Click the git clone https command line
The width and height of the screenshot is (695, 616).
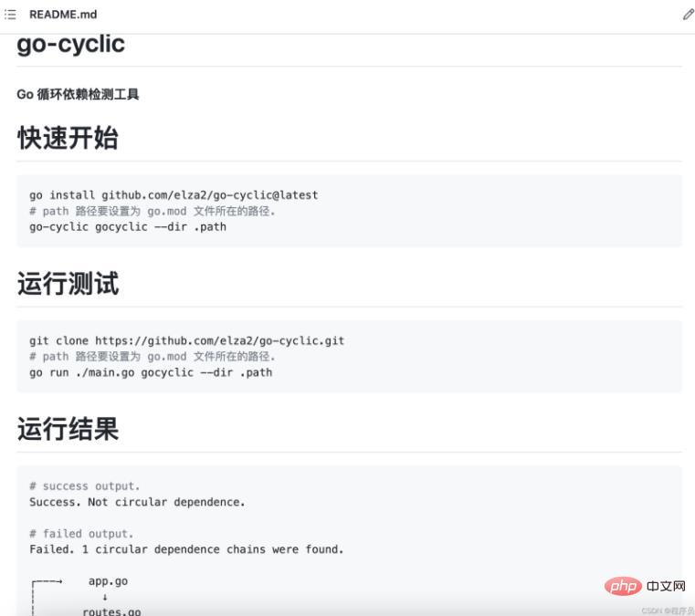186,340
